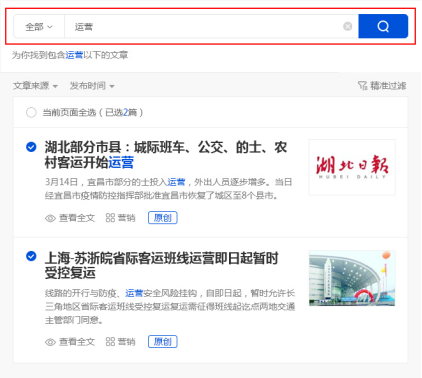Click the grid icon beside 营销 on the second article
422x378 pixels.
pyautogui.click(x=110, y=342)
